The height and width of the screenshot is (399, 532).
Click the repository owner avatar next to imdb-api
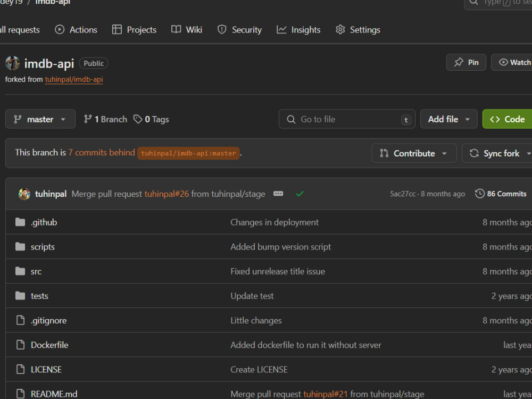13,63
